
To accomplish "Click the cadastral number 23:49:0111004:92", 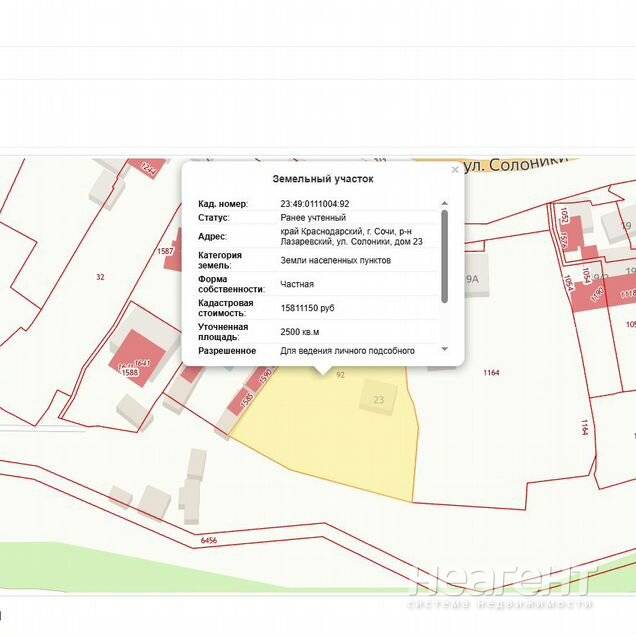I will click(x=314, y=204).
